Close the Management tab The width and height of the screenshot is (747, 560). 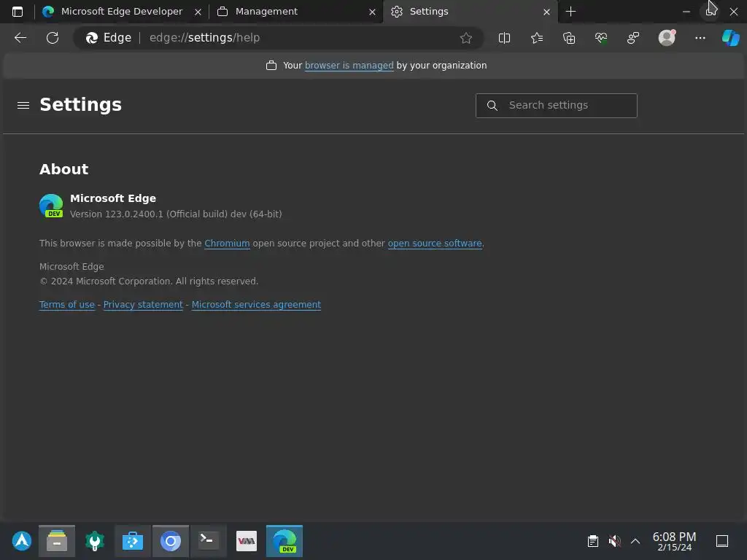373,12
